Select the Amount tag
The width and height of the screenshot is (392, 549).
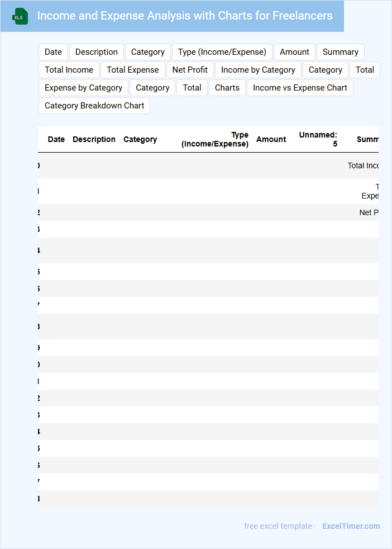pos(294,52)
